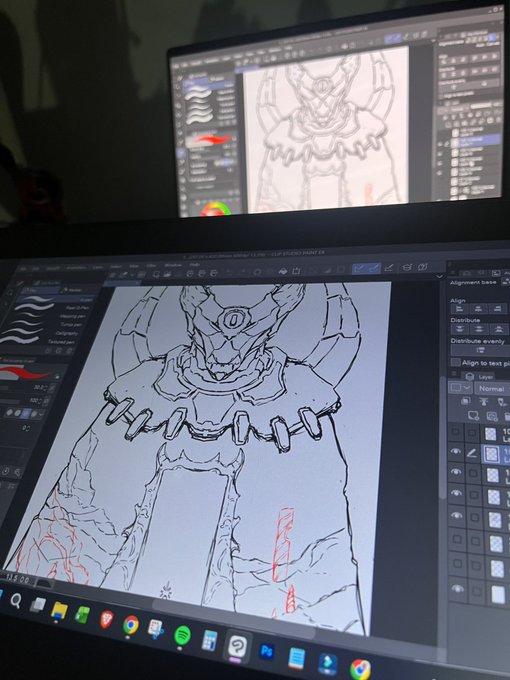This screenshot has height=680, width=510.
Task: Select the active layer thumbnail
Action: 492,454
